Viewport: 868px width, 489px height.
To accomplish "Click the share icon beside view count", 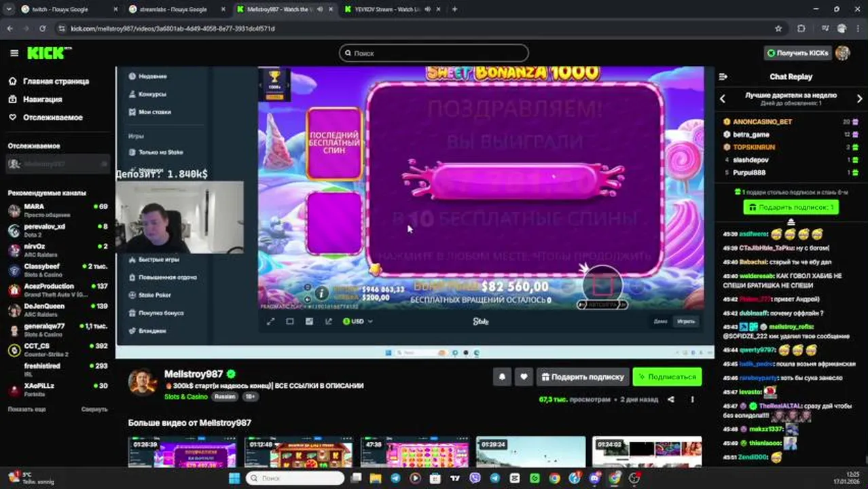I will point(671,399).
